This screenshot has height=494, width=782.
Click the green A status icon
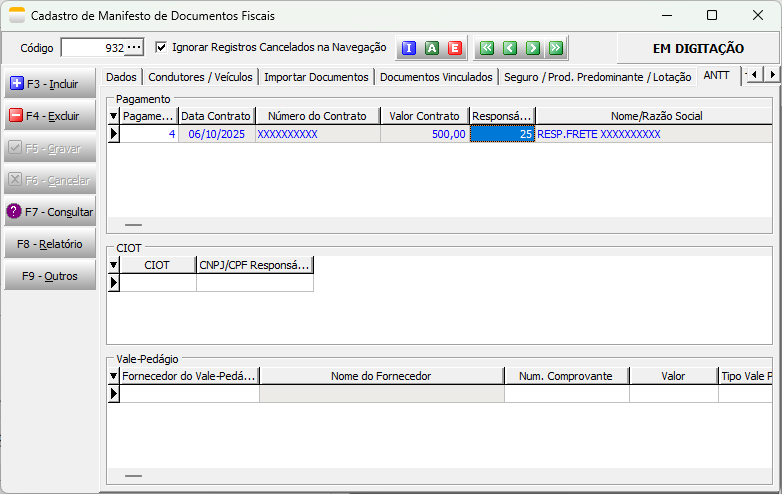click(x=431, y=48)
